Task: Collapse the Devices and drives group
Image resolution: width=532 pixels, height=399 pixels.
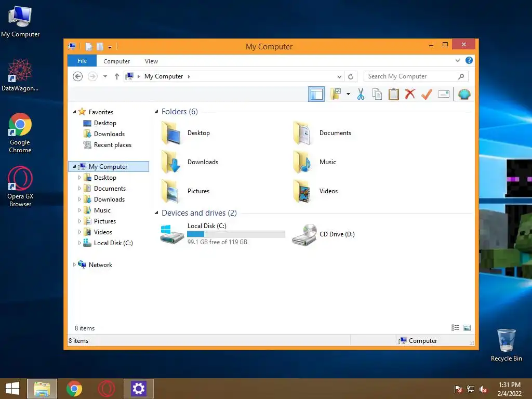Action: click(156, 212)
